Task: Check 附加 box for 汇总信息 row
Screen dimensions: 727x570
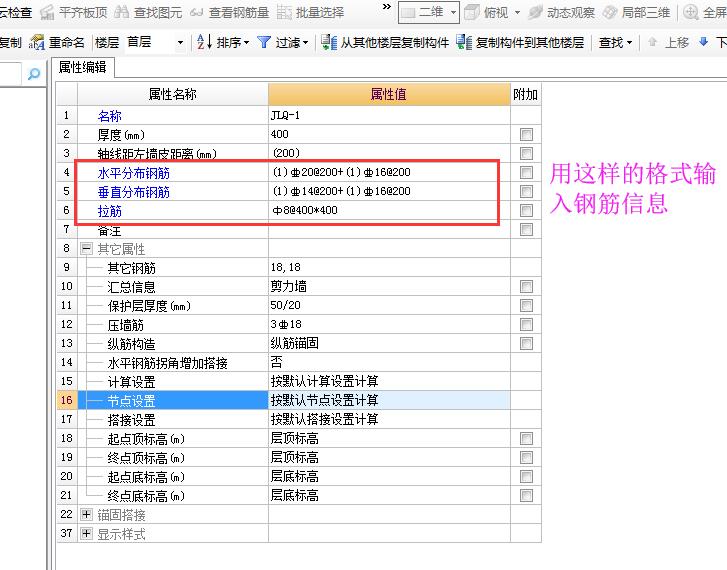Action: 526,287
